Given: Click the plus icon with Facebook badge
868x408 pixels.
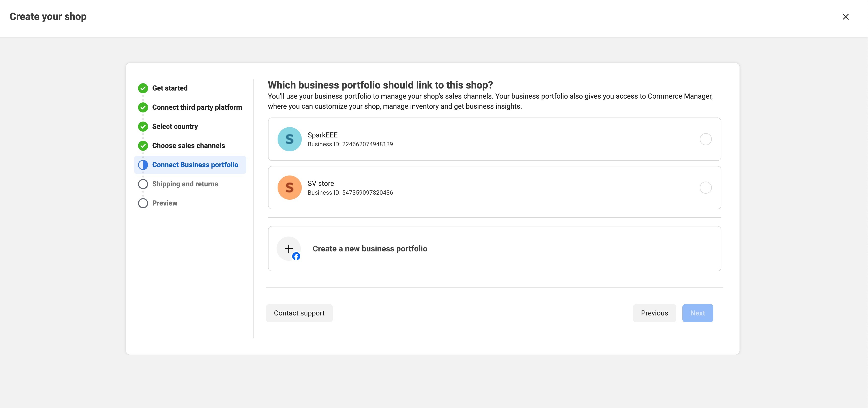Looking at the screenshot, I should coord(289,249).
